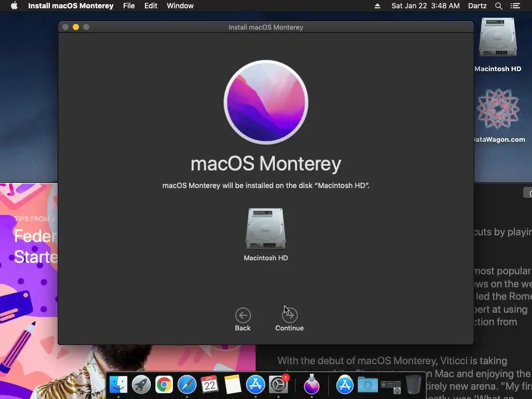Click the minimized window thumbnail in Dock

tap(391, 386)
